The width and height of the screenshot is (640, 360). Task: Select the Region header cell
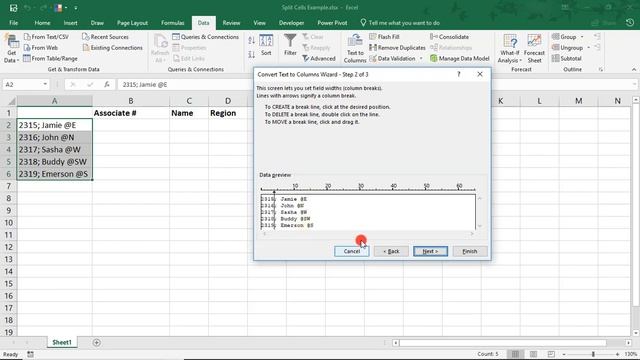tap(228, 113)
